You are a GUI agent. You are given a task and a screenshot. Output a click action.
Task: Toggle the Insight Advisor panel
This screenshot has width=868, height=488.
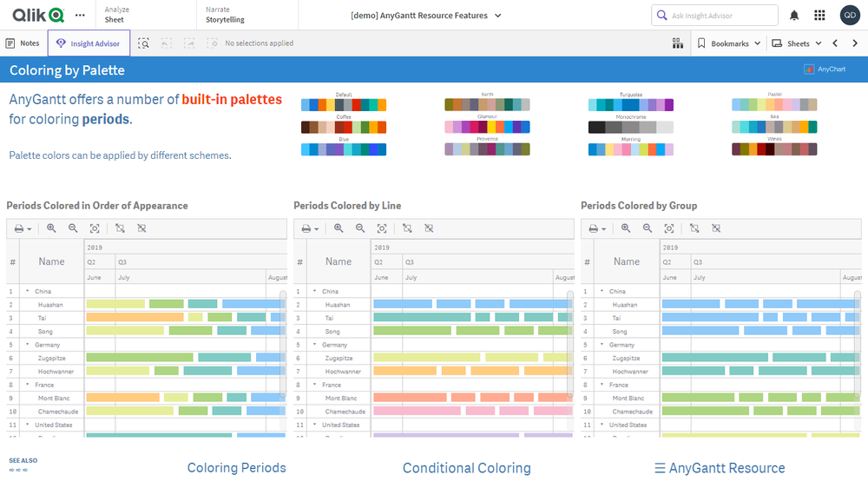(x=89, y=43)
